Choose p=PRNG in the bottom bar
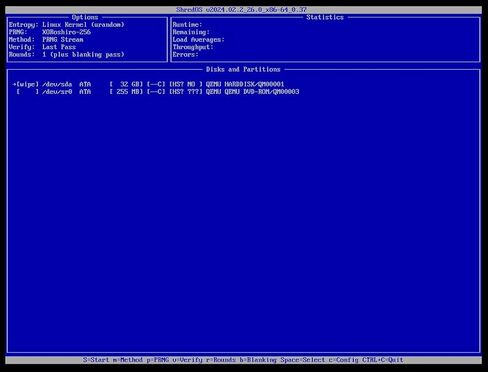This screenshot has height=372, width=488. [158, 360]
